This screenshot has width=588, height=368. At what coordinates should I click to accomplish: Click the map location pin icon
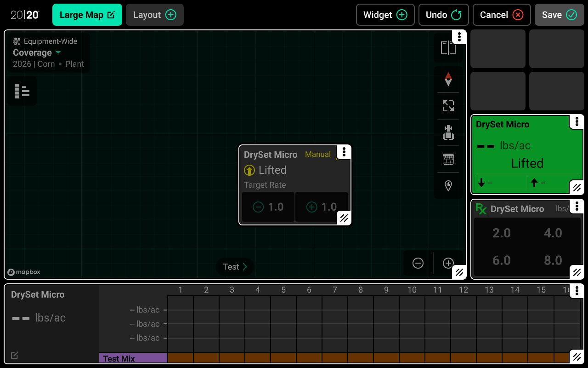coord(448,185)
